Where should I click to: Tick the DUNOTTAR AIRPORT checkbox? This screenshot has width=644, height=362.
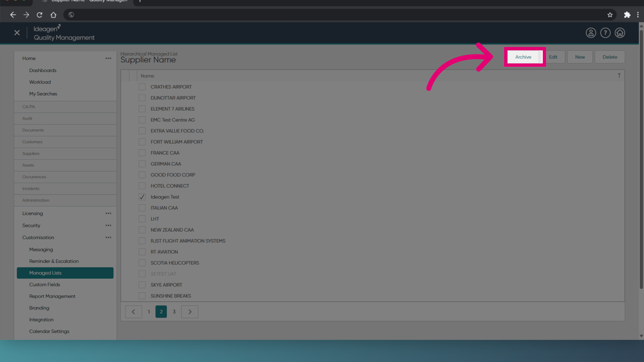click(x=142, y=98)
